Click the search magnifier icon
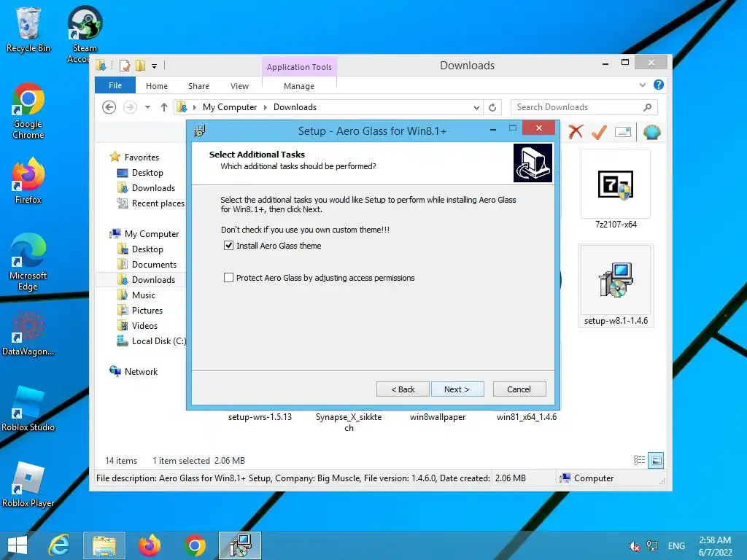Viewport: 747px width, 560px height. point(648,107)
